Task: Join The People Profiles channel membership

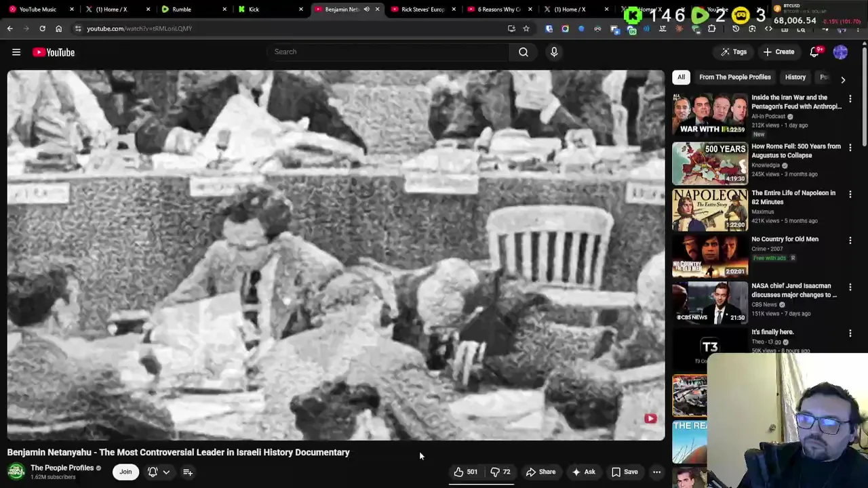Action: pos(125,472)
